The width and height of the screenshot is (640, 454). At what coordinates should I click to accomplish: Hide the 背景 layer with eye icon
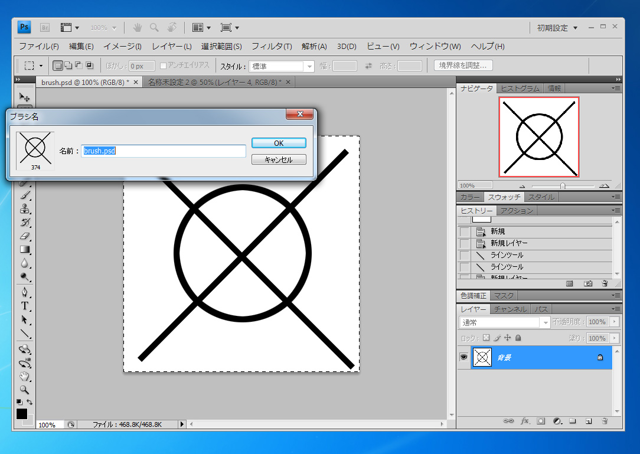pyautogui.click(x=464, y=357)
